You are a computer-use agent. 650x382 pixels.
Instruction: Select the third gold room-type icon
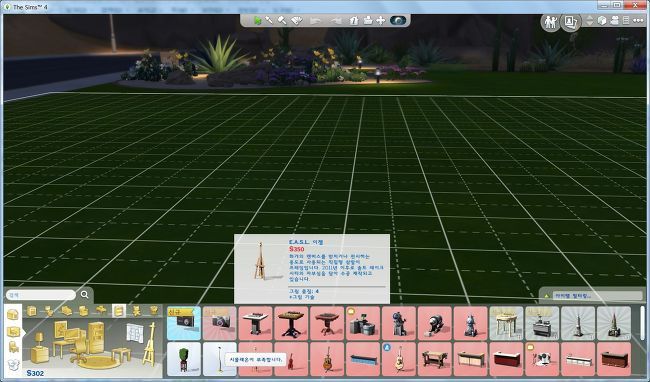tap(67, 311)
